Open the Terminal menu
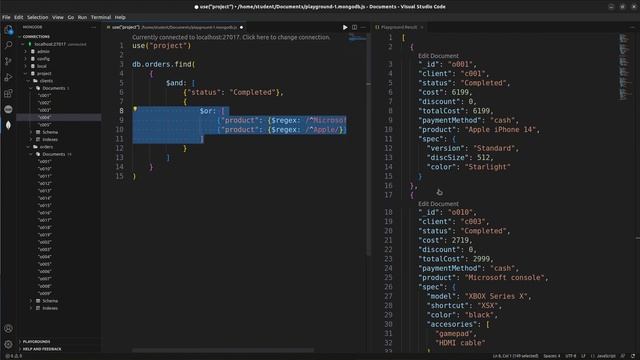Image resolution: width=640 pixels, height=360 pixels. 101,17
